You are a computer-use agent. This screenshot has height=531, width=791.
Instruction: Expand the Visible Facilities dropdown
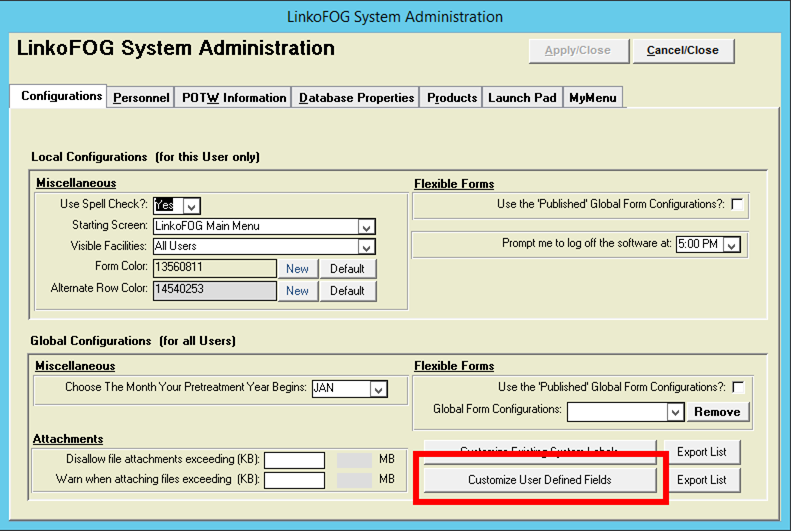tap(367, 247)
